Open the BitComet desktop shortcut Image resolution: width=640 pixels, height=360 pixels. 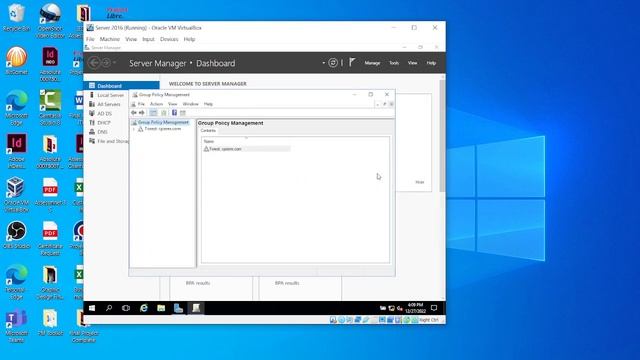(16, 60)
